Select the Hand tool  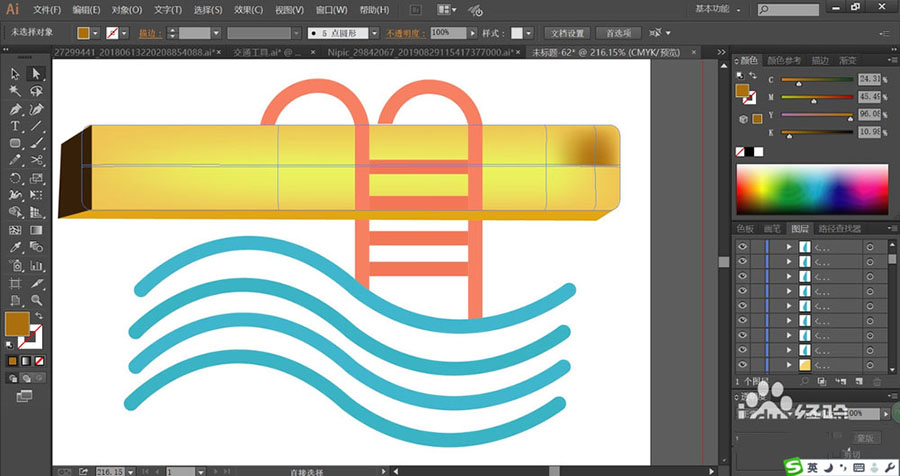pyautogui.click(x=16, y=300)
